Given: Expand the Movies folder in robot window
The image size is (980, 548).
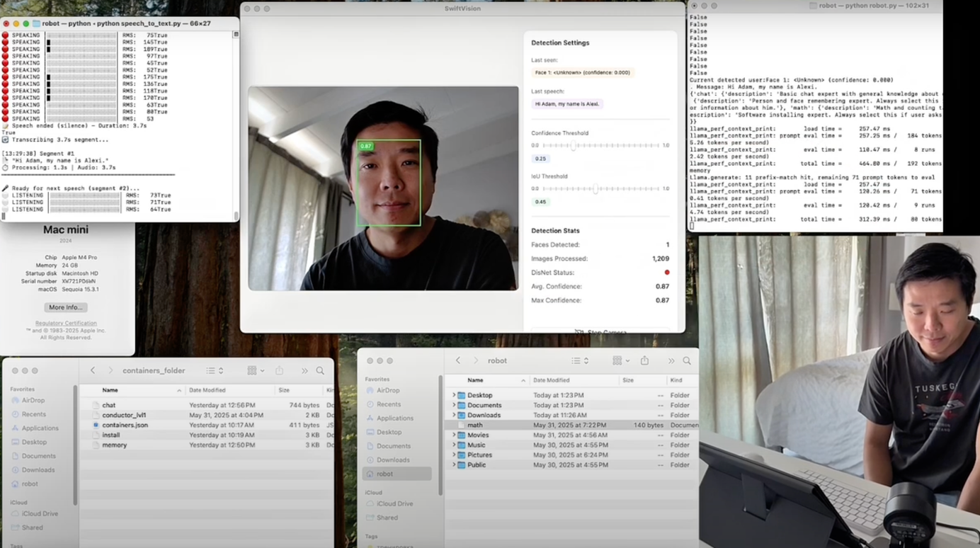Looking at the screenshot, I should coord(454,435).
